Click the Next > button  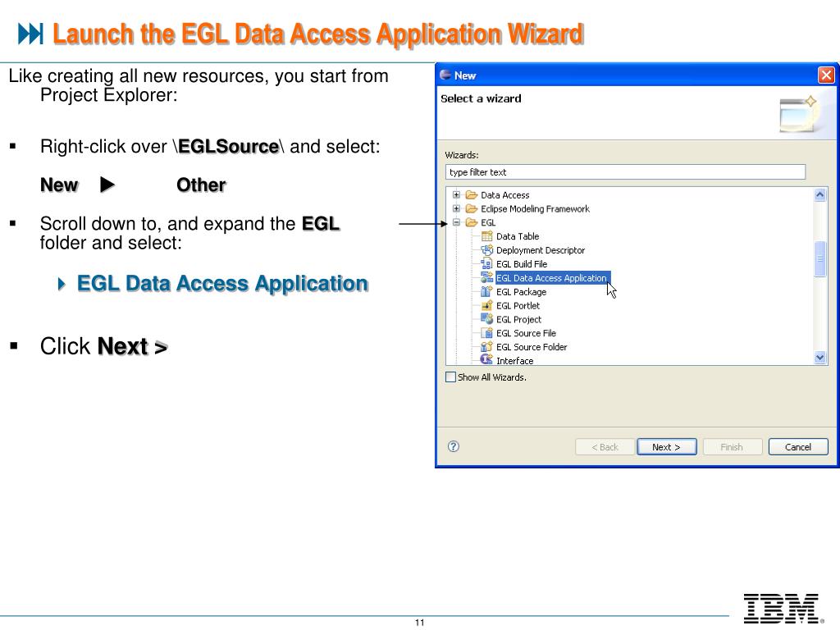pyautogui.click(x=666, y=447)
